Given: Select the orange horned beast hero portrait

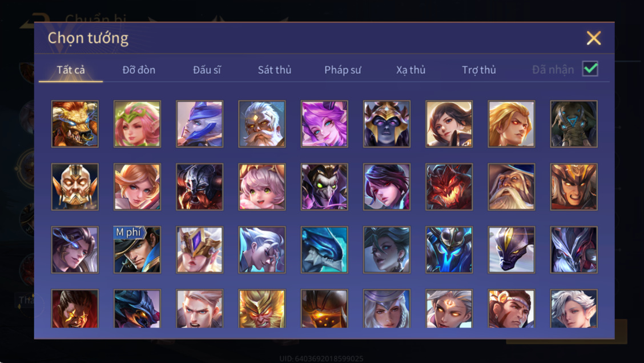Looking at the screenshot, I should coord(75,123).
